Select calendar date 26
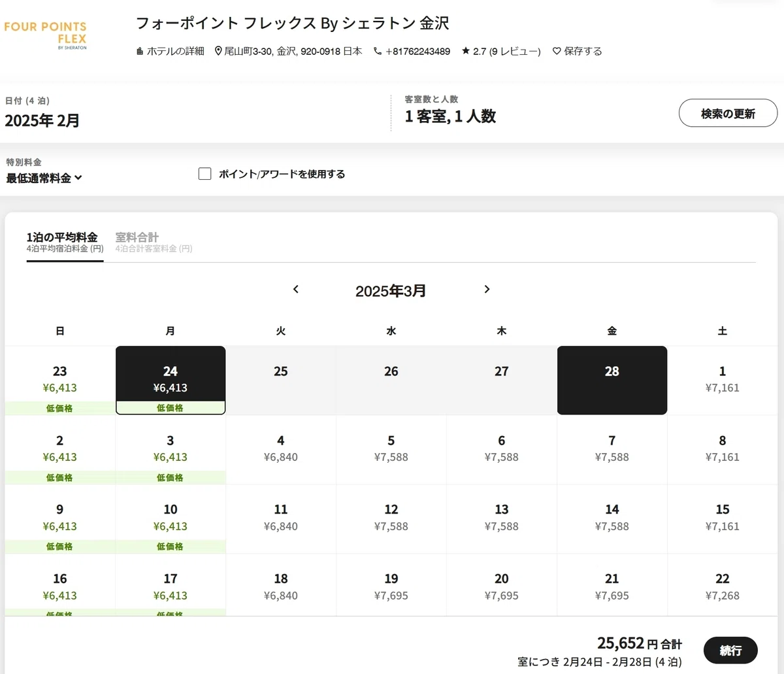 point(391,380)
